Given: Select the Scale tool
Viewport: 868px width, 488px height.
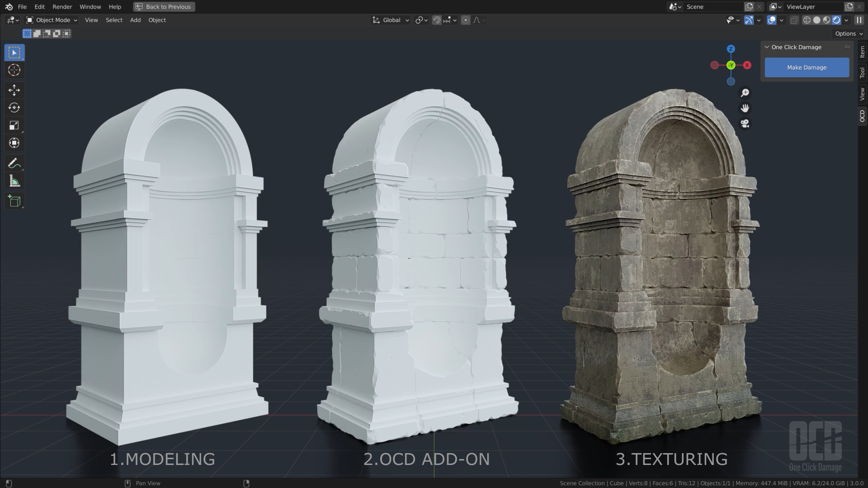Looking at the screenshot, I should point(14,125).
